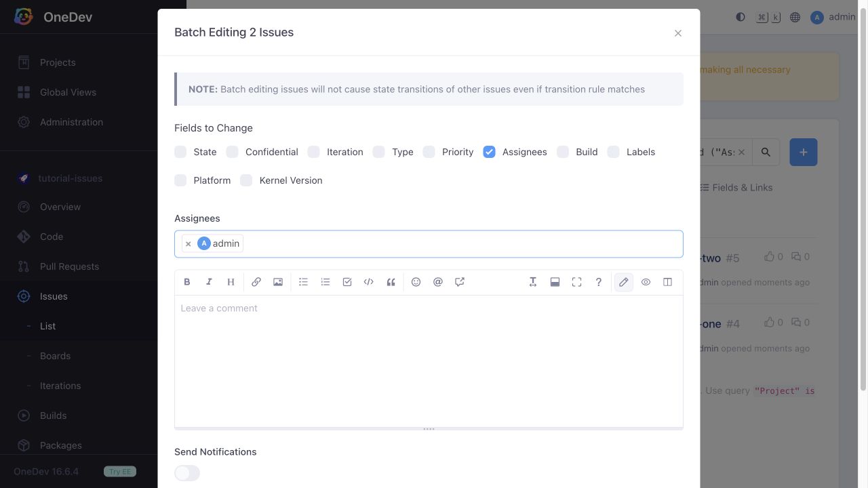Open the markdown help icon
This screenshot has width=868, height=488.
pyautogui.click(x=598, y=282)
